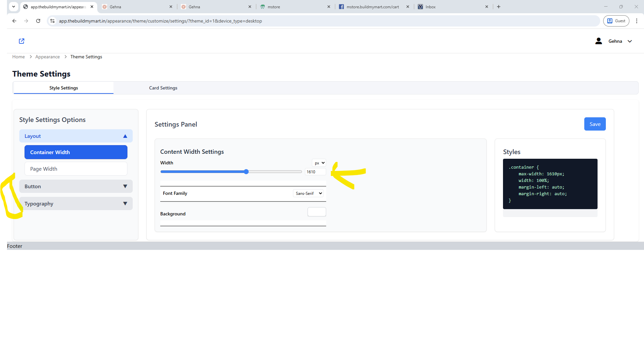The width and height of the screenshot is (644, 342).
Task: Select Page Width option
Action: [x=76, y=169]
